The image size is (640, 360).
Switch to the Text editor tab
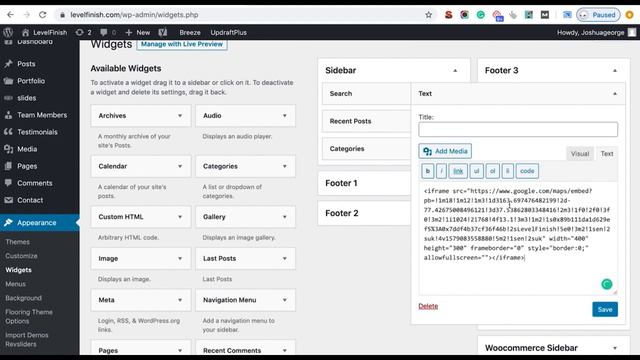coord(607,154)
